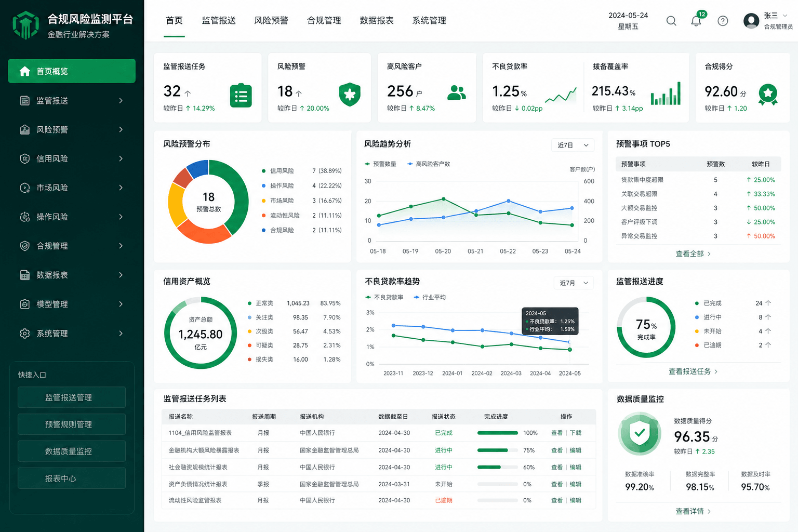
Task: Expand 系统管理 sidebar chevron
Action: tap(121, 334)
